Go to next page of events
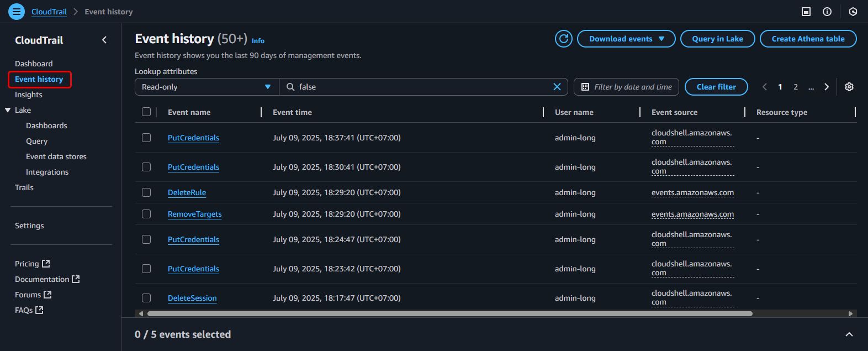Screen dimensions: 868x351 tap(826, 87)
